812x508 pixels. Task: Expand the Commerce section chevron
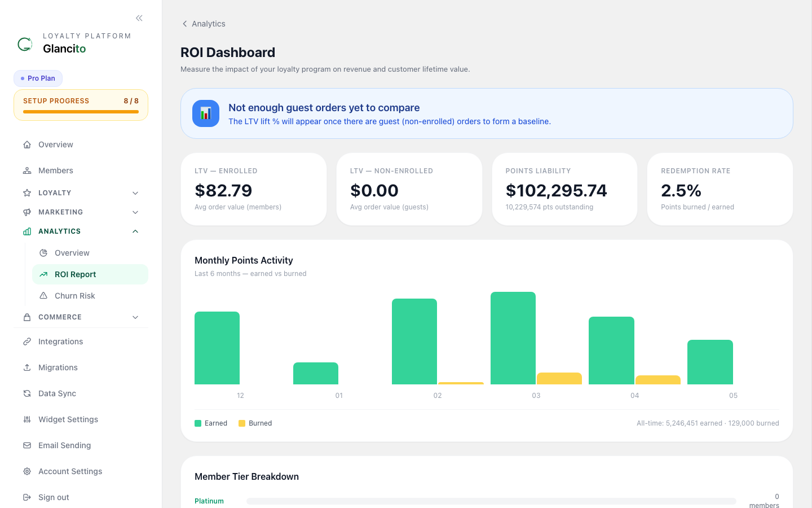click(x=135, y=317)
